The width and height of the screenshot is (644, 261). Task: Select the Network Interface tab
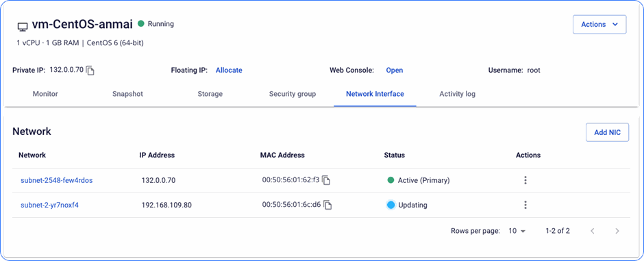coord(375,94)
